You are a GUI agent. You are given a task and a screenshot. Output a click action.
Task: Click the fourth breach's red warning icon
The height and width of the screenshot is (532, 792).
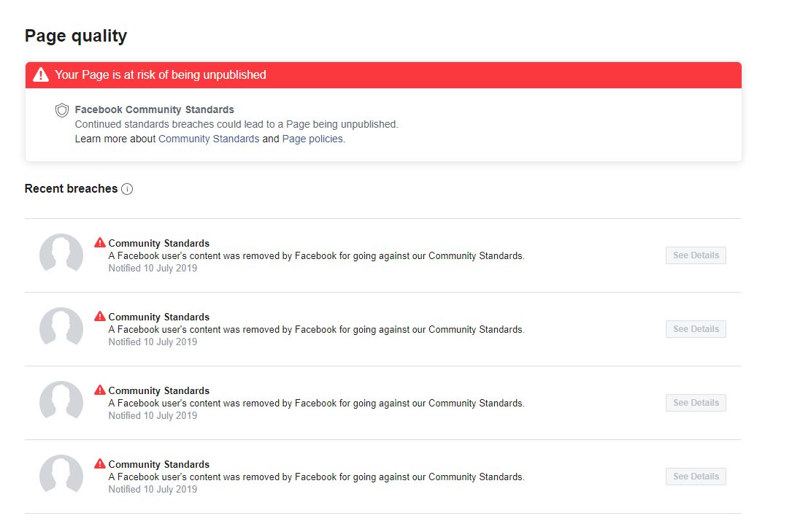point(100,463)
